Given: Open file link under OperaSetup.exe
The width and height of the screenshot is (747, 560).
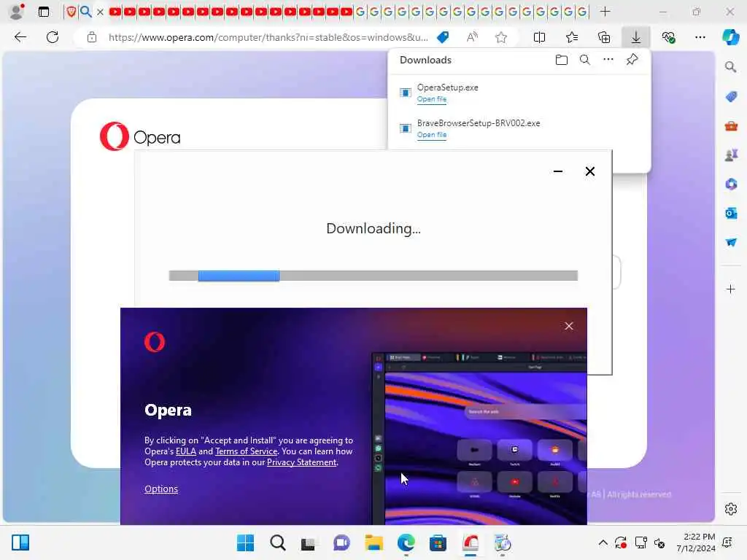Looking at the screenshot, I should 432,99.
